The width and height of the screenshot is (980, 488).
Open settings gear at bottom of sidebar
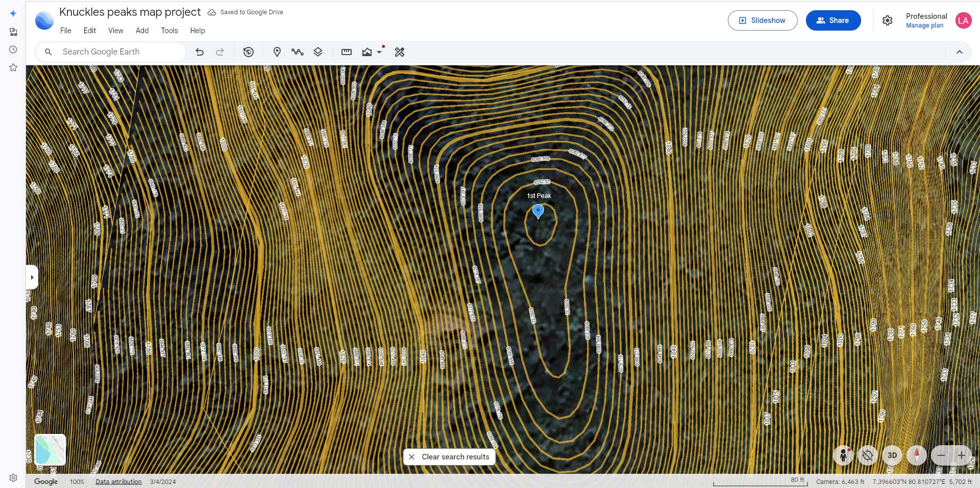13,478
